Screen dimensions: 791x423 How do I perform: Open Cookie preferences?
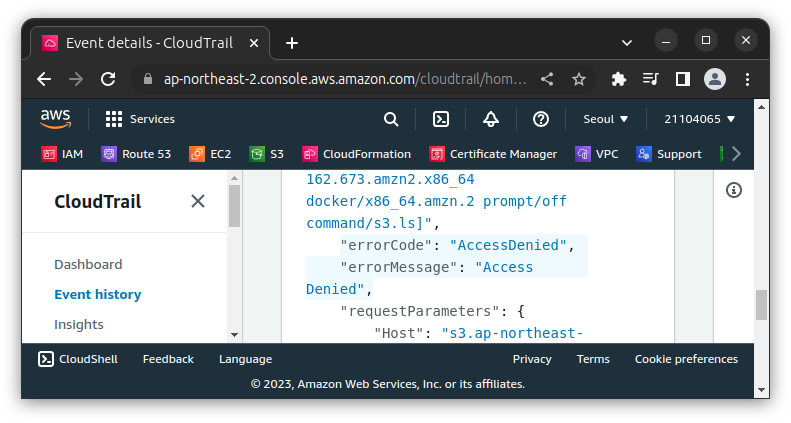click(686, 359)
